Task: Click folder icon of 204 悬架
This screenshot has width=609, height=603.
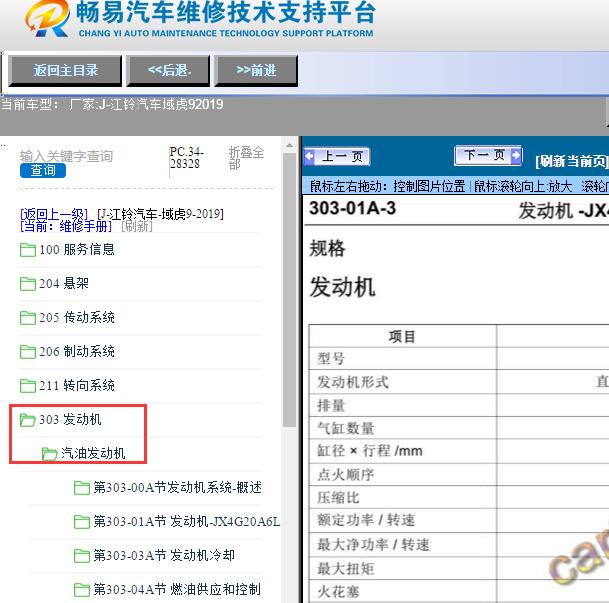Action: tap(28, 284)
